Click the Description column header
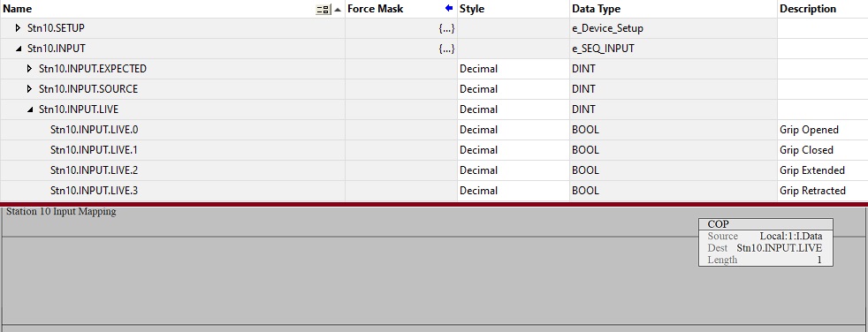Screen dimensions: 868x332 tap(823, 9)
